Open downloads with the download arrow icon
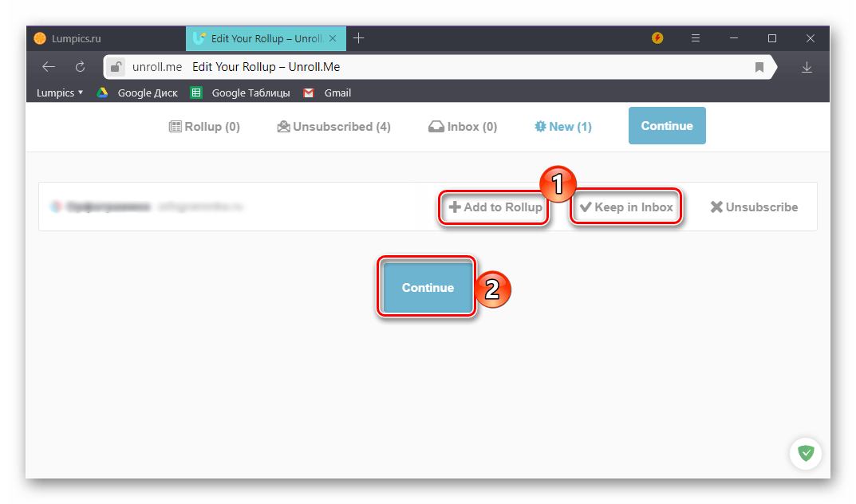856x504 pixels. click(x=807, y=68)
